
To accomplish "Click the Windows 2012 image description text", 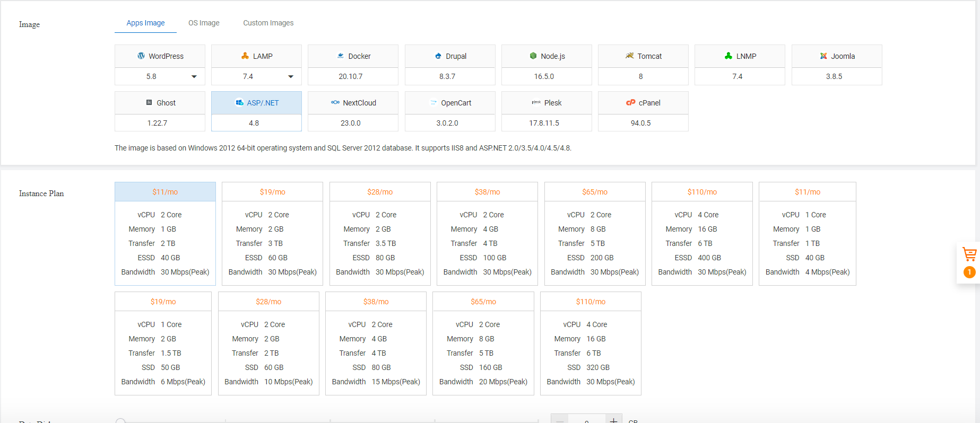I will pyautogui.click(x=343, y=148).
